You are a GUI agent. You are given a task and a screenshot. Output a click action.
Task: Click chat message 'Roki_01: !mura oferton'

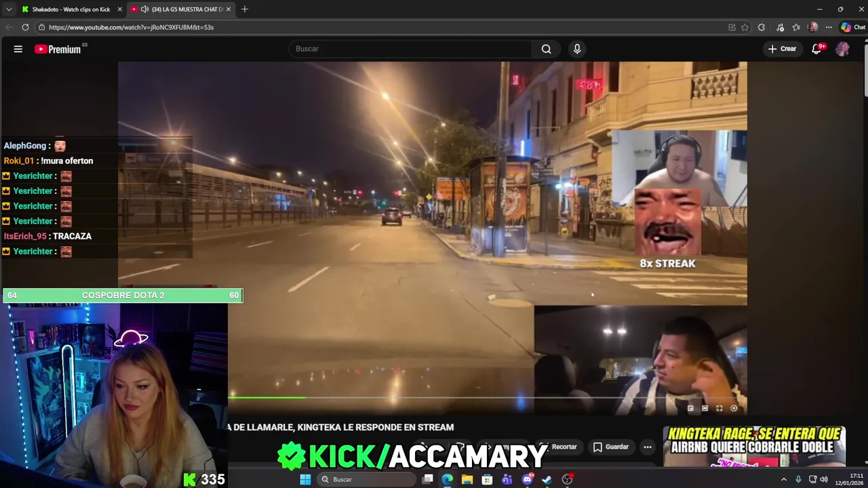coord(48,161)
